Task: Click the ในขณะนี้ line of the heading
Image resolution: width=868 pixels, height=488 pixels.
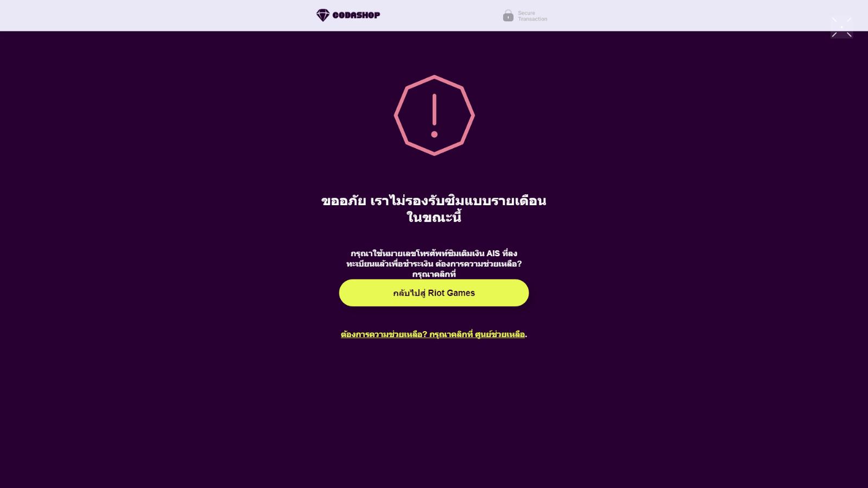Action: pos(434,218)
